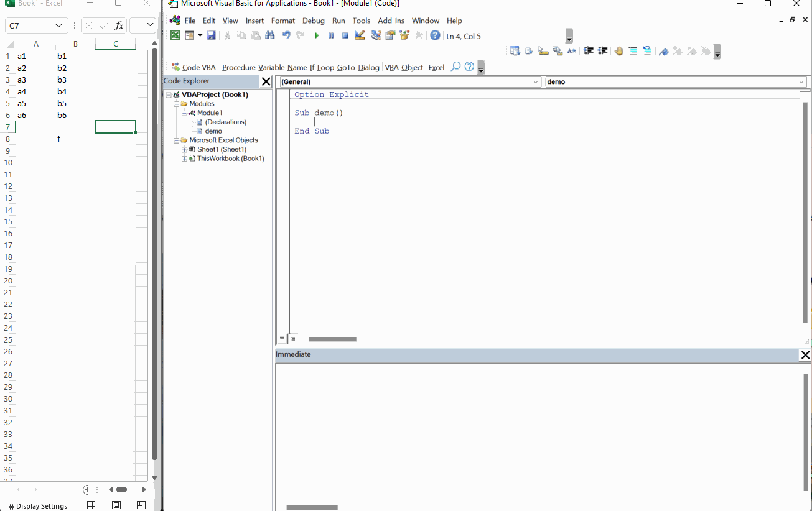This screenshot has height=511, width=812.
Task: Open Edit toolbar options overflow arrow
Action: pyautogui.click(x=717, y=52)
